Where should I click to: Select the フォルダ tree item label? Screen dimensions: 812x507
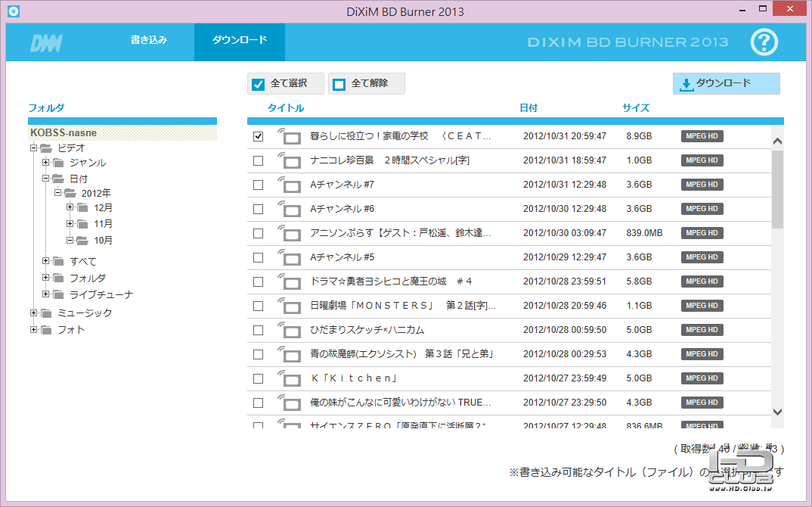pos(88,278)
